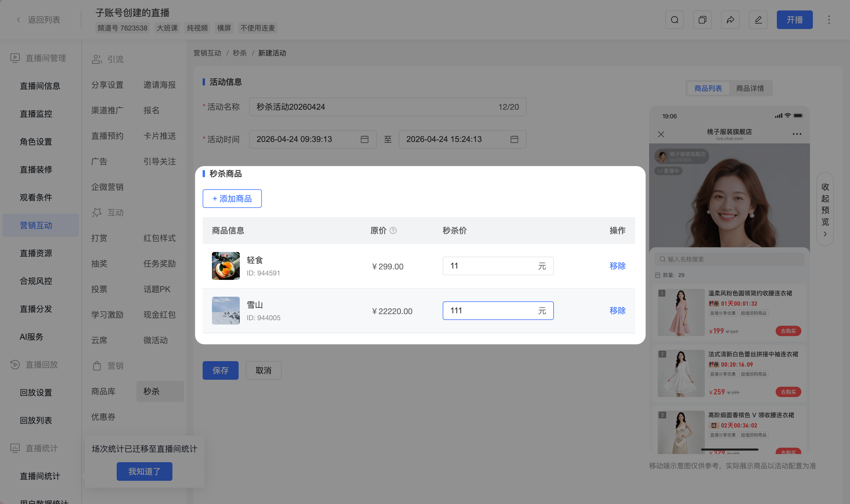Screen dimensions: 850x504
Task: Open the 现金红包 submenu item
Action: click(x=159, y=315)
